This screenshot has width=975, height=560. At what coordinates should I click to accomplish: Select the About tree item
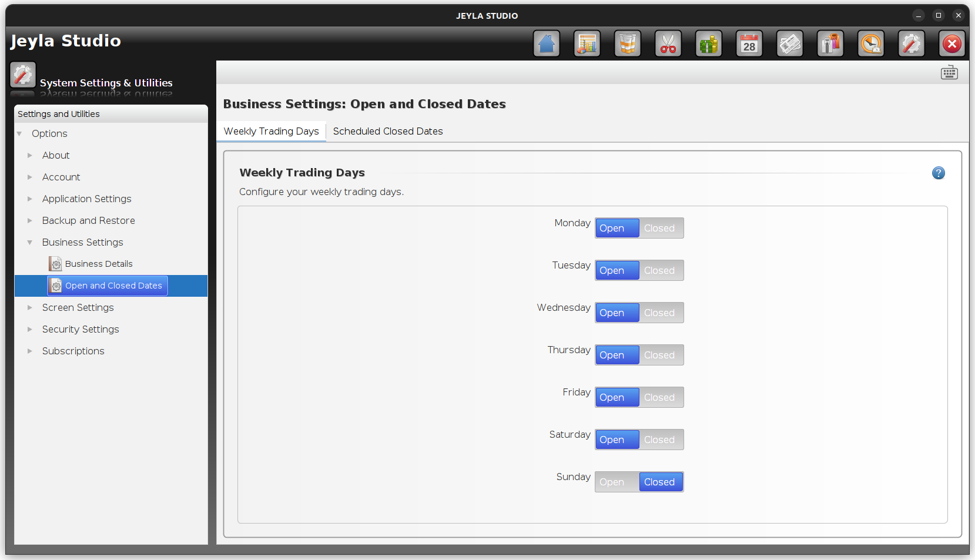click(56, 155)
